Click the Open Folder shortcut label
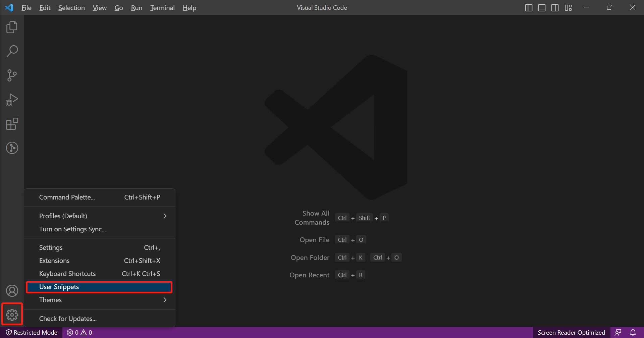The width and height of the screenshot is (644, 338). 310,258
